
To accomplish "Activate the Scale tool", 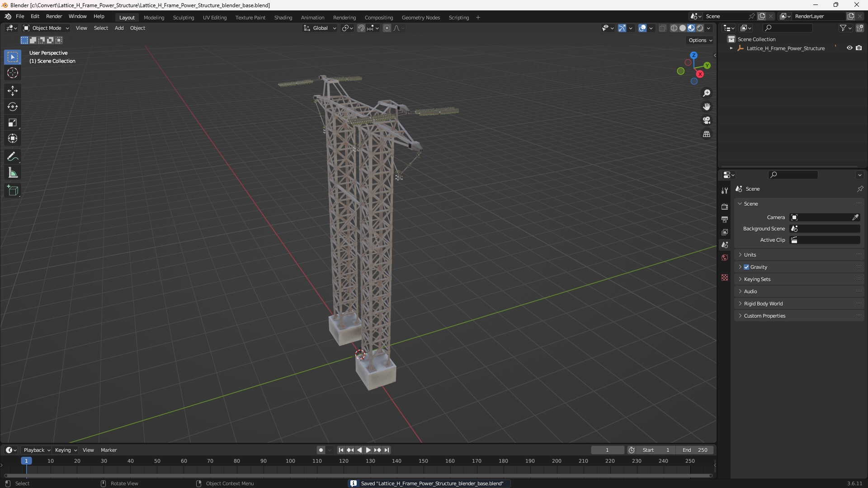I will click(x=13, y=122).
